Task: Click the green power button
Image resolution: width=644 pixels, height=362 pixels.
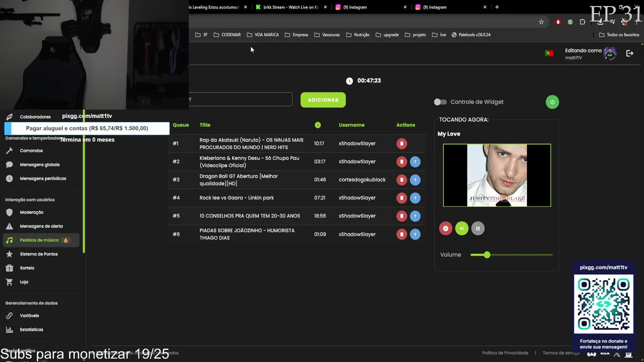Action: tap(552, 102)
